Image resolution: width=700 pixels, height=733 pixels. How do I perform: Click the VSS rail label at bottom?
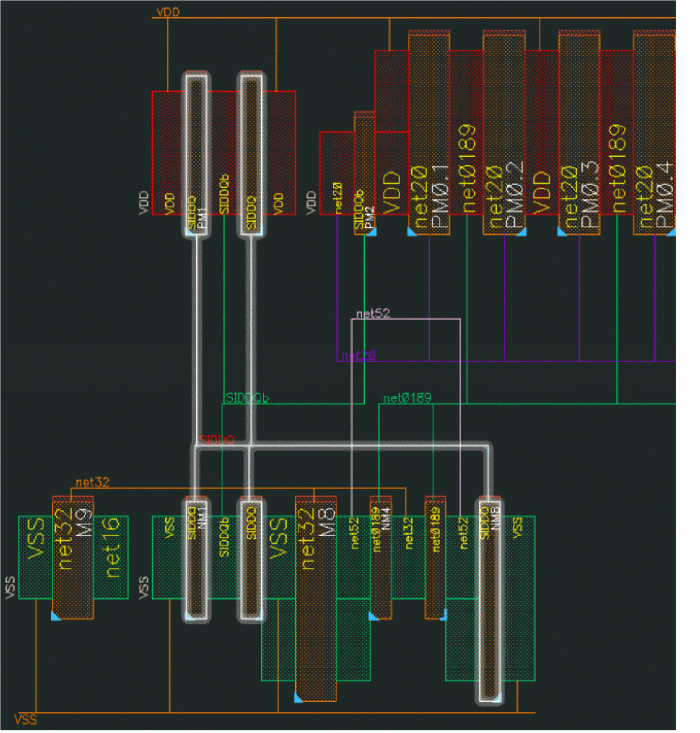26,719
